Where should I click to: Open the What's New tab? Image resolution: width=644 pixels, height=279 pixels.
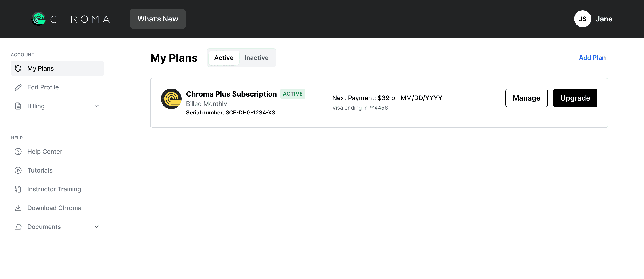(158, 19)
